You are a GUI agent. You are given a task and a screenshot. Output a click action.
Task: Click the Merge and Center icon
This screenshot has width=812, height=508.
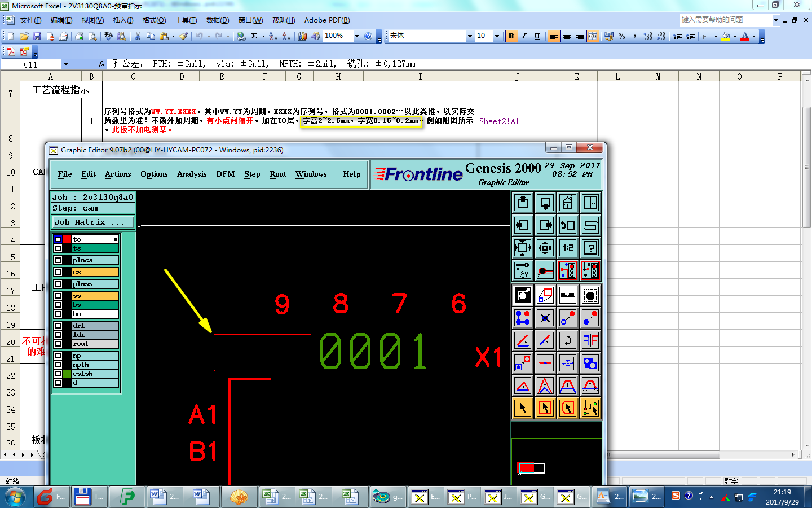click(593, 36)
